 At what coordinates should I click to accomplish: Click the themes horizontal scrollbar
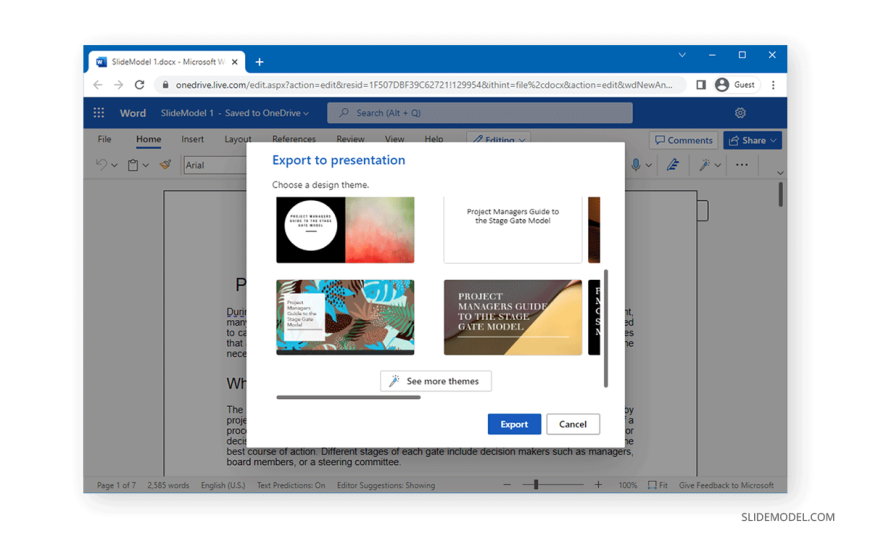[x=348, y=397]
